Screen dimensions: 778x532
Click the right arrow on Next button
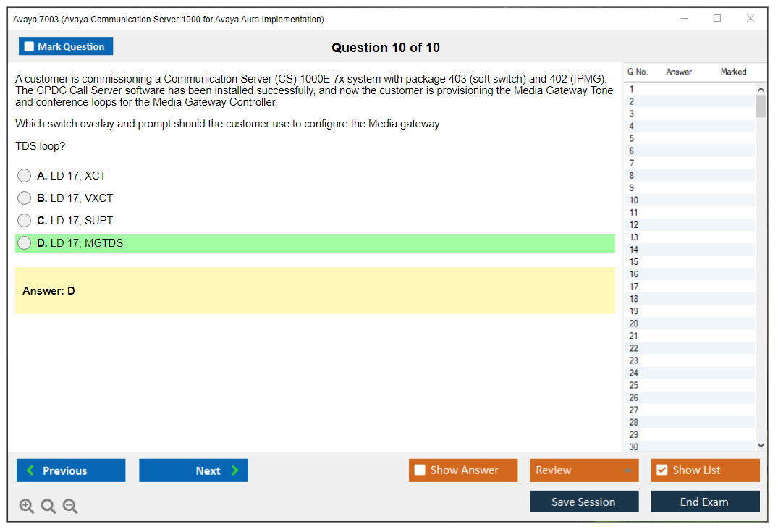click(235, 470)
